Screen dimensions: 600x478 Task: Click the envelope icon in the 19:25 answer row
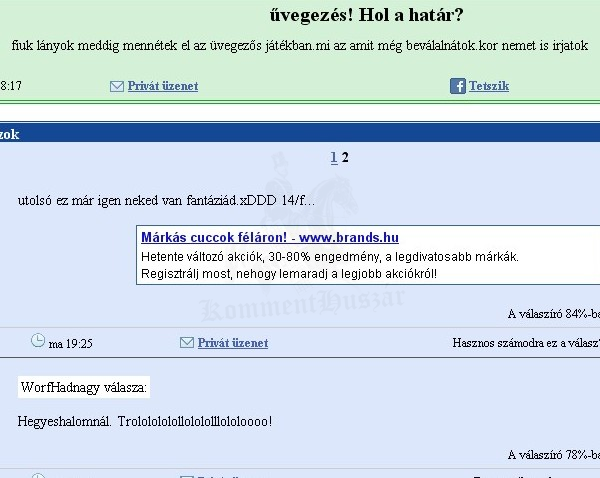(187, 342)
